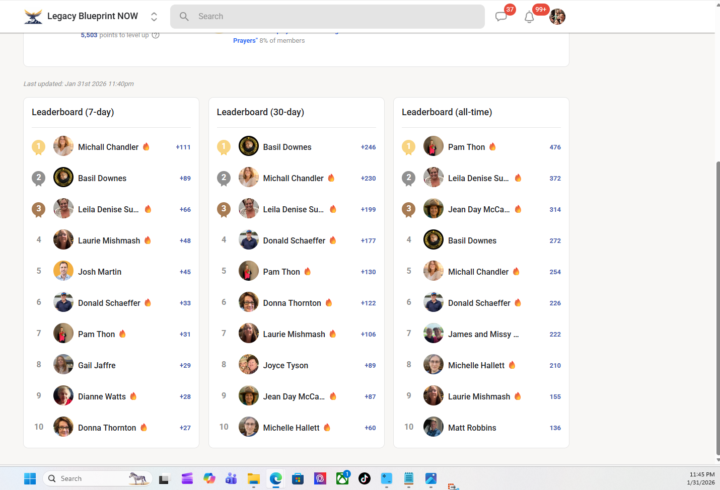Open Pam Thon's name in 7-day leaderboard
The width and height of the screenshot is (720, 490).
96,334
